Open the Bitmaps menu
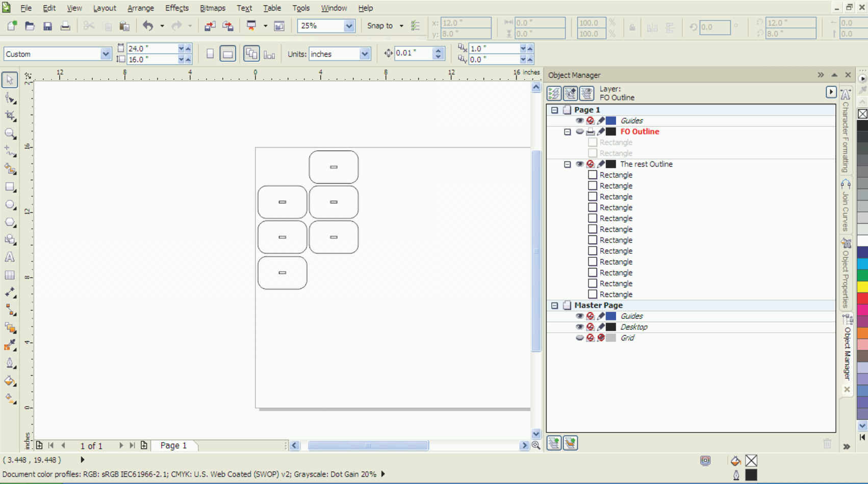 point(213,8)
